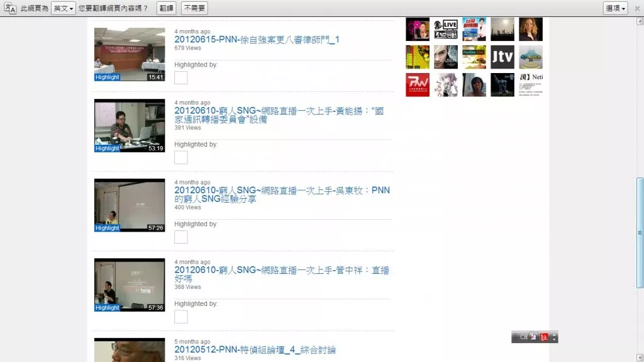Click the '679 Views' count
This screenshot has height=362, width=644.
[x=187, y=48]
